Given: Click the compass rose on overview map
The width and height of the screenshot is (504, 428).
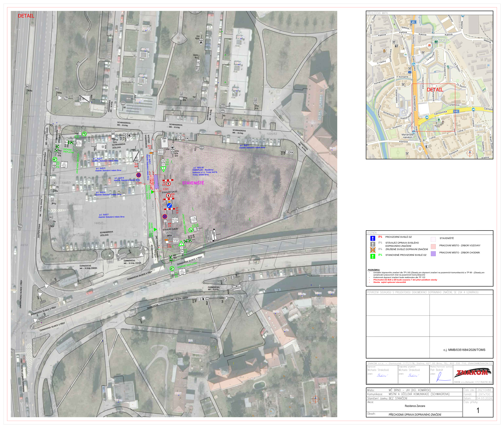Looking at the screenshot, I should (x=470, y=153).
